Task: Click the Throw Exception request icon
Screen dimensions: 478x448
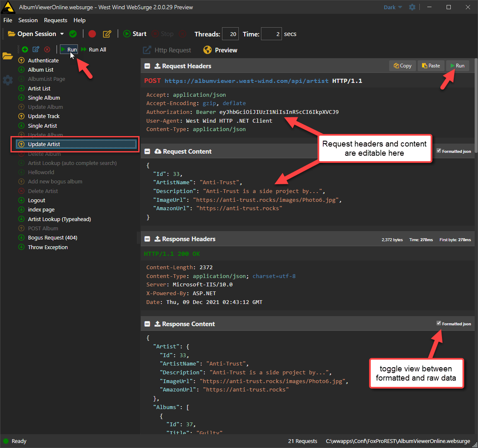Action: click(21, 247)
